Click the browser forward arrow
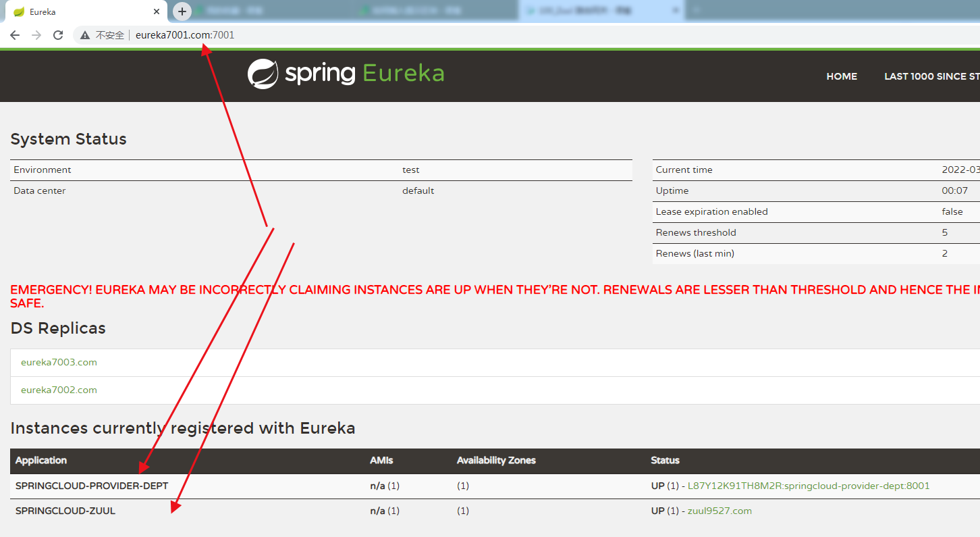 pyautogui.click(x=36, y=35)
